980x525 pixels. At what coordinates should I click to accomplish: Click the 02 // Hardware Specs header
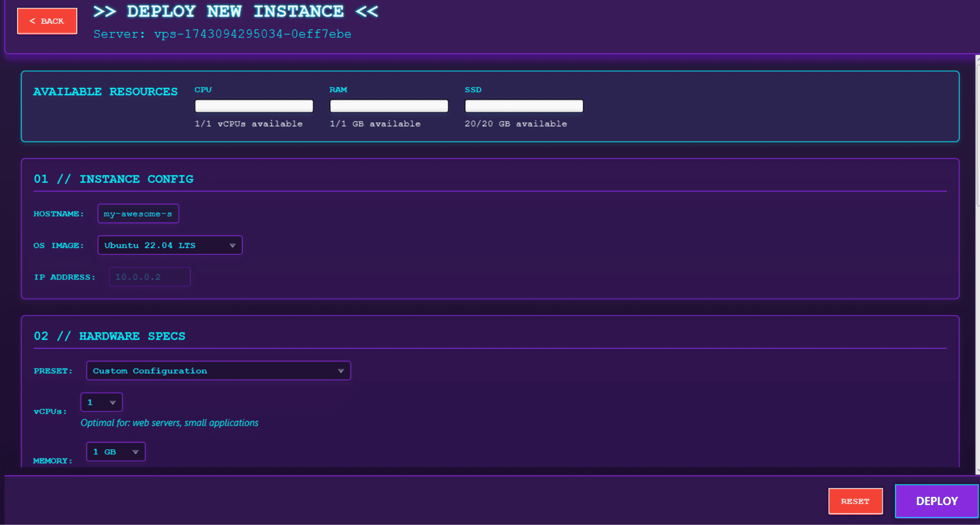(109, 336)
